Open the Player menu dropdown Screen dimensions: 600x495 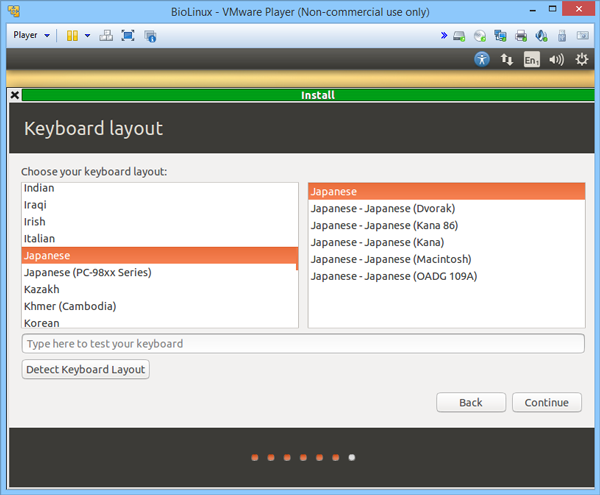coord(31,35)
